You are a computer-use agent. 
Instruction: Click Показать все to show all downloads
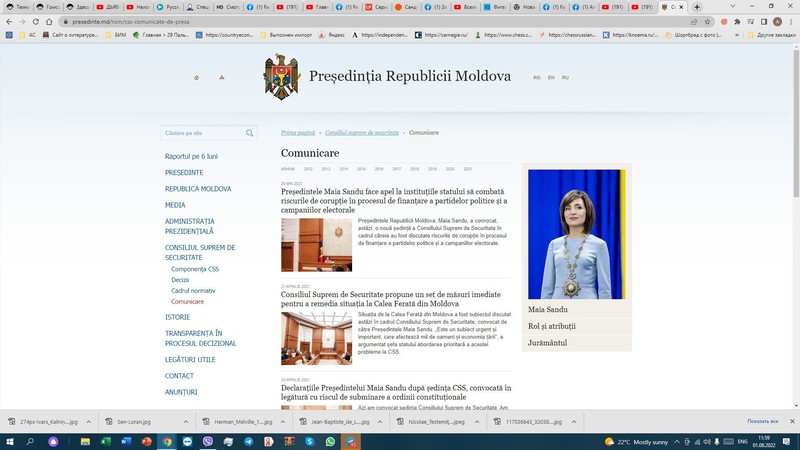[x=762, y=421]
